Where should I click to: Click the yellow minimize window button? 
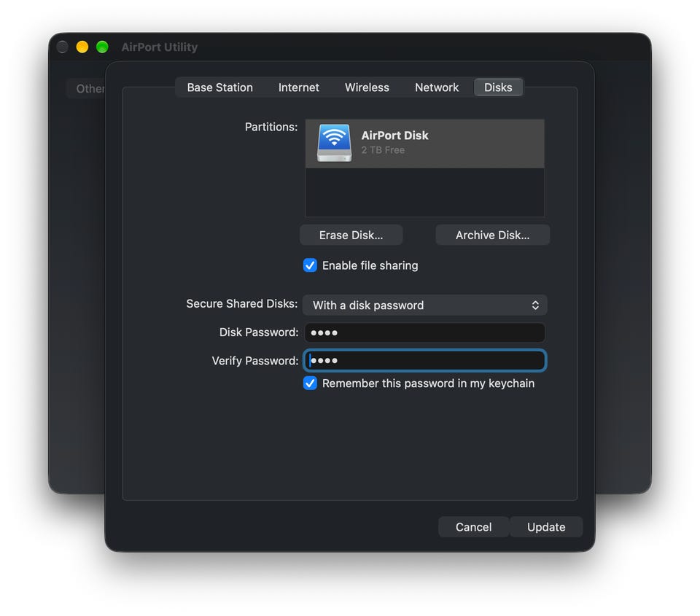pos(82,47)
